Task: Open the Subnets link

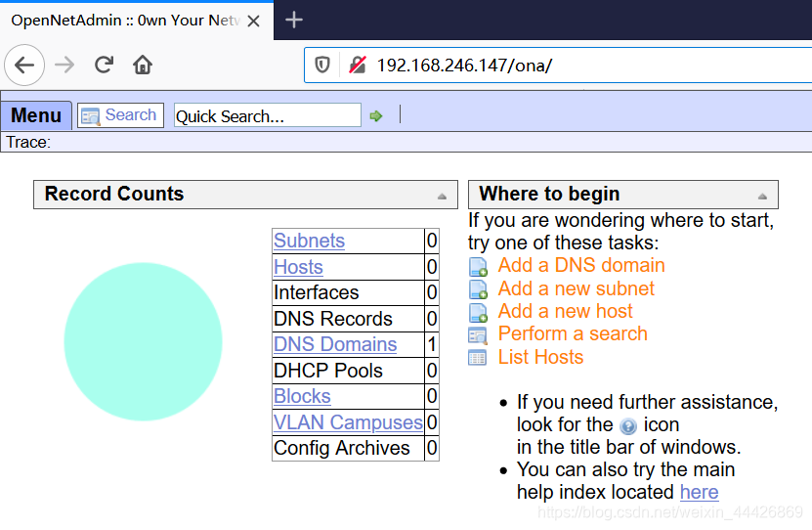Action: point(309,241)
